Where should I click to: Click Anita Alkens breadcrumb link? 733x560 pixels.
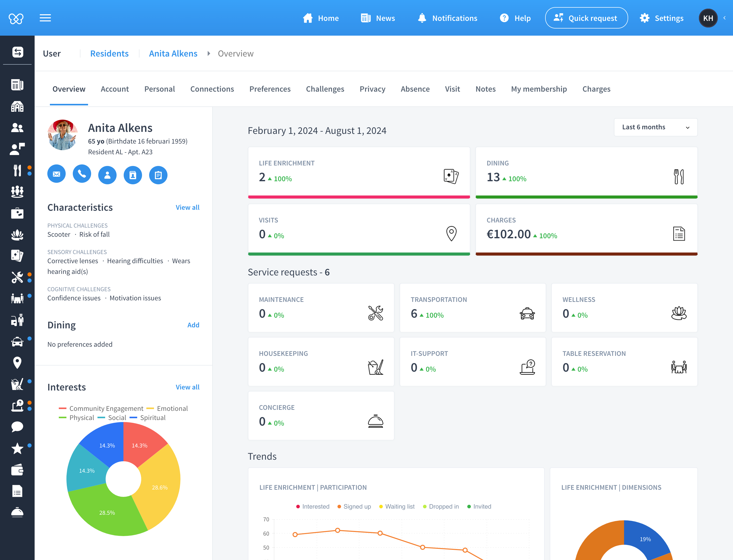click(x=173, y=53)
